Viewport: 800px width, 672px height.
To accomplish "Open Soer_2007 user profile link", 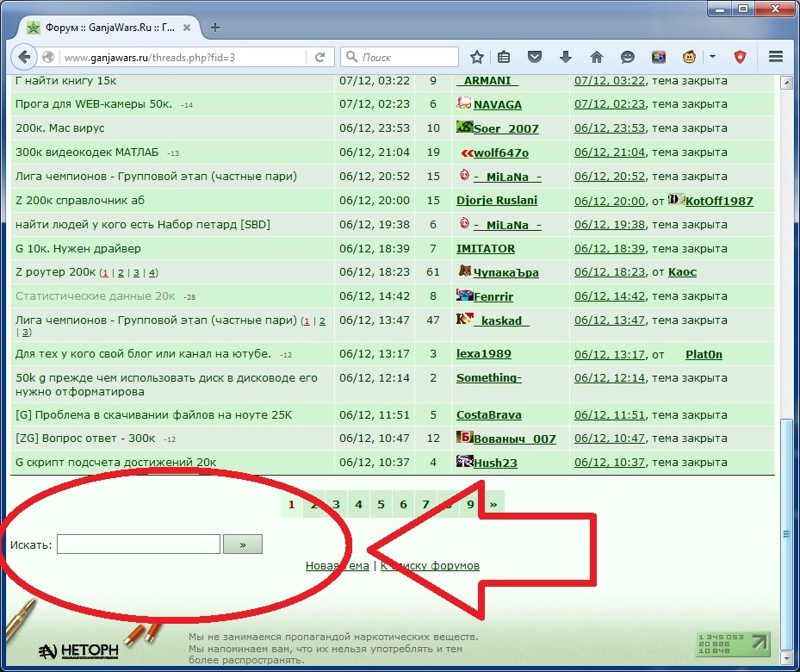I will click(506, 128).
